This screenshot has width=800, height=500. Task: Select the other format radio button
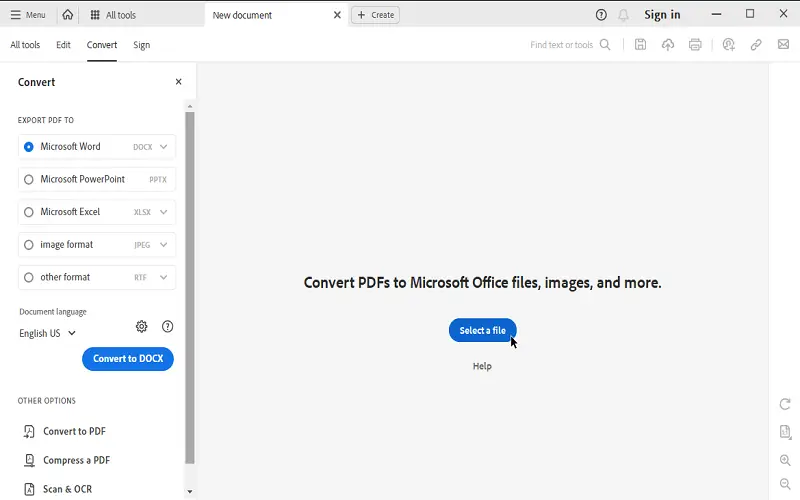29,278
